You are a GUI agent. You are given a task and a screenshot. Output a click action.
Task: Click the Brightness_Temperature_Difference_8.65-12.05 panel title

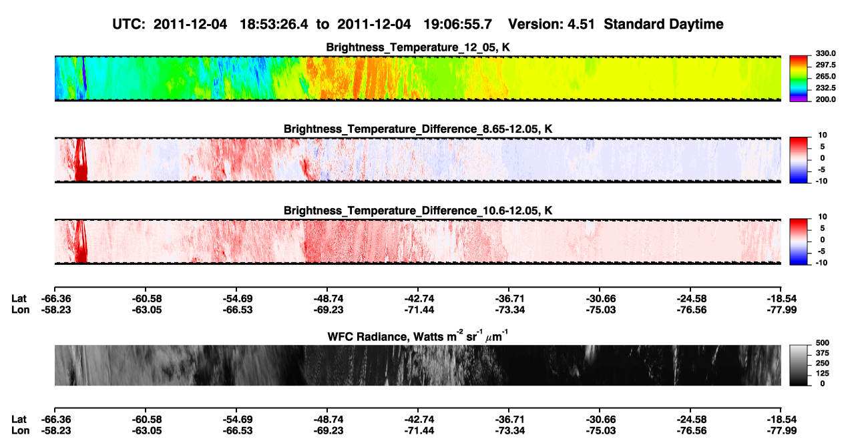click(x=418, y=129)
